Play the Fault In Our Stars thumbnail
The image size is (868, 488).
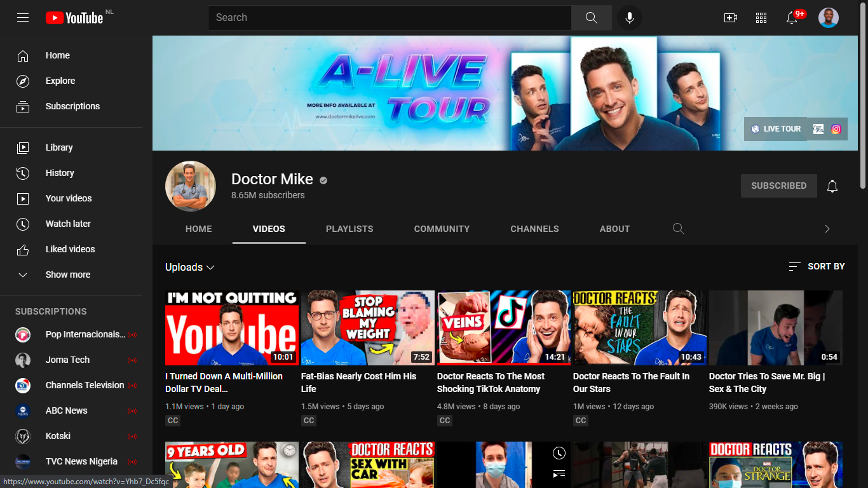point(640,328)
